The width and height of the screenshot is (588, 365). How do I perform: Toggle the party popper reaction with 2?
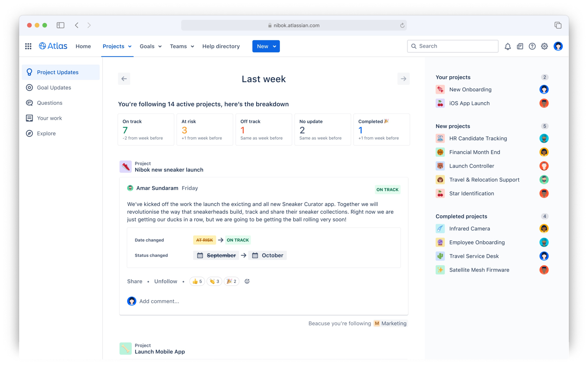pyautogui.click(x=231, y=281)
